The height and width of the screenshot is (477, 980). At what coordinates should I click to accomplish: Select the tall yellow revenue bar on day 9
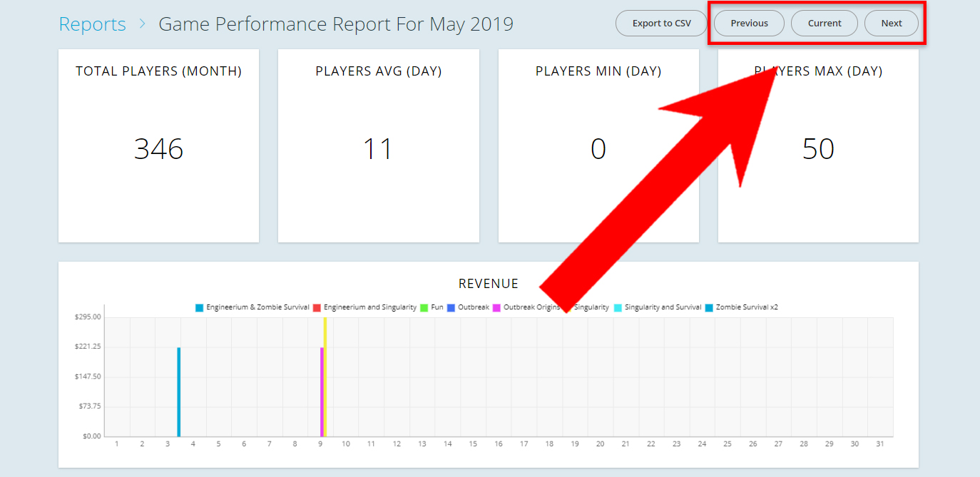point(325,376)
